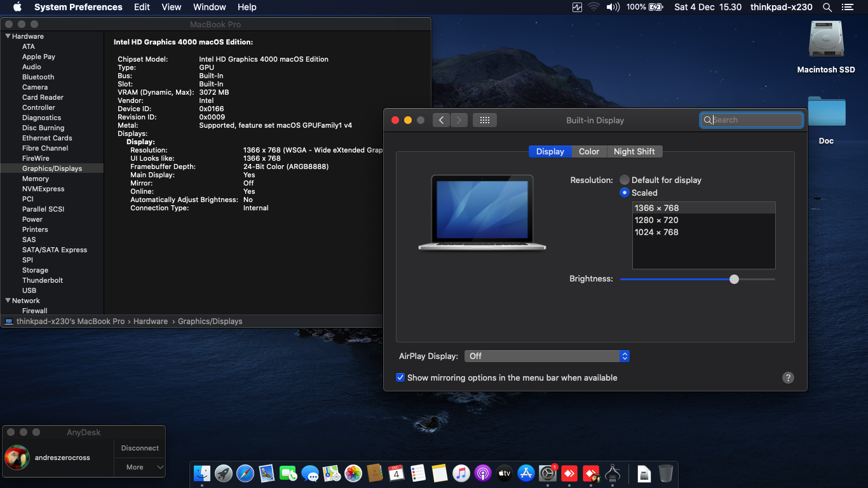Viewport: 868px width, 488px height.
Task: Select Thunderbolt in sidebar
Action: coord(43,280)
